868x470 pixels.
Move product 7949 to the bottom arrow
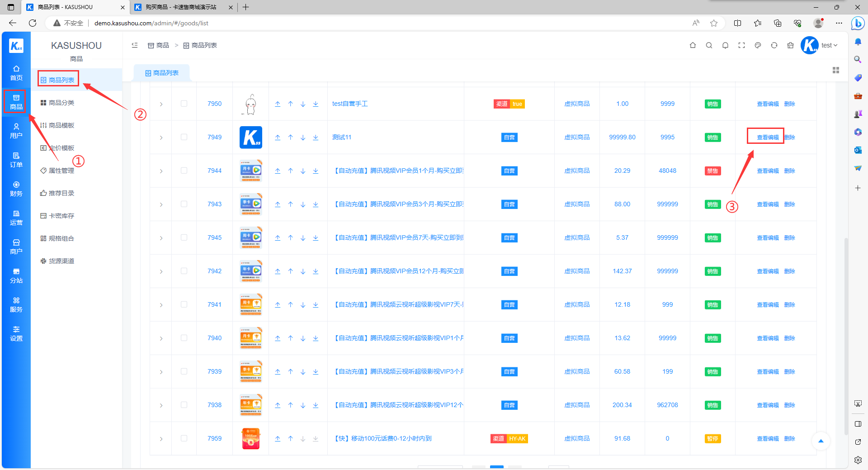[316, 138]
